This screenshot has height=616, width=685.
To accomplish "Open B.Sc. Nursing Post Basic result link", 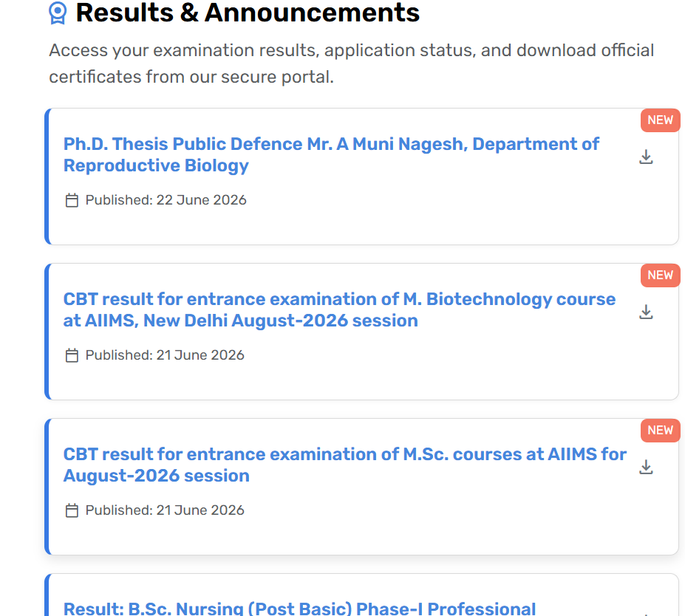I will 299,608.
